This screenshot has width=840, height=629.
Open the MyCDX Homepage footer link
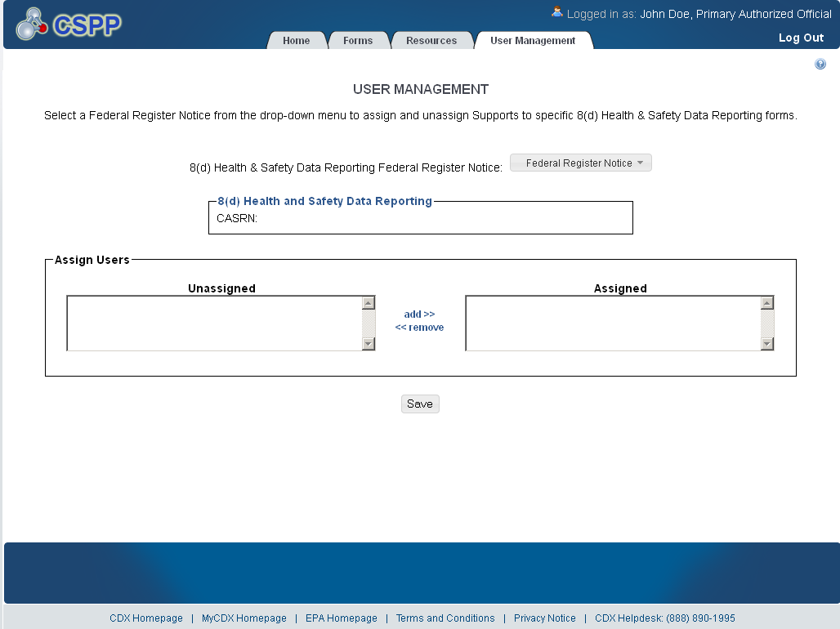[244, 618]
